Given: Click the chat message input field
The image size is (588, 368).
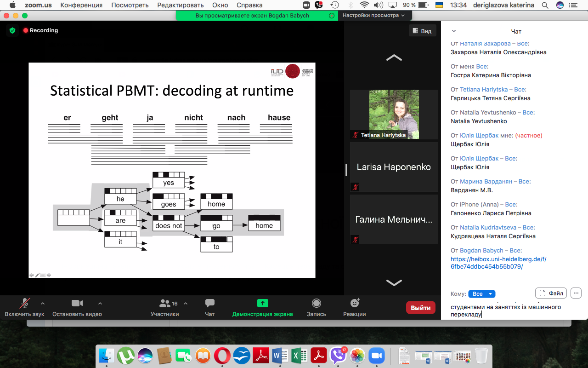Looking at the screenshot, I should (x=514, y=310).
